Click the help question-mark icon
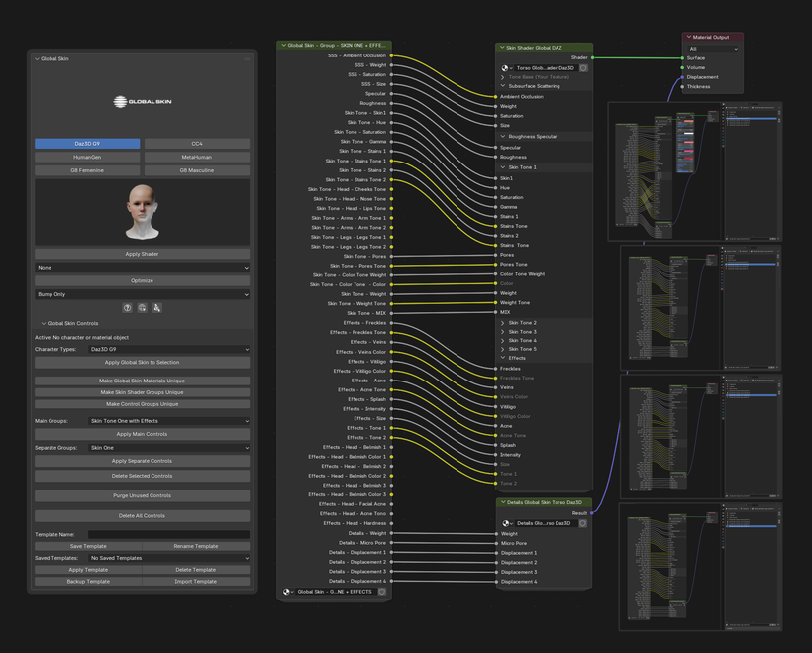 pos(127,308)
